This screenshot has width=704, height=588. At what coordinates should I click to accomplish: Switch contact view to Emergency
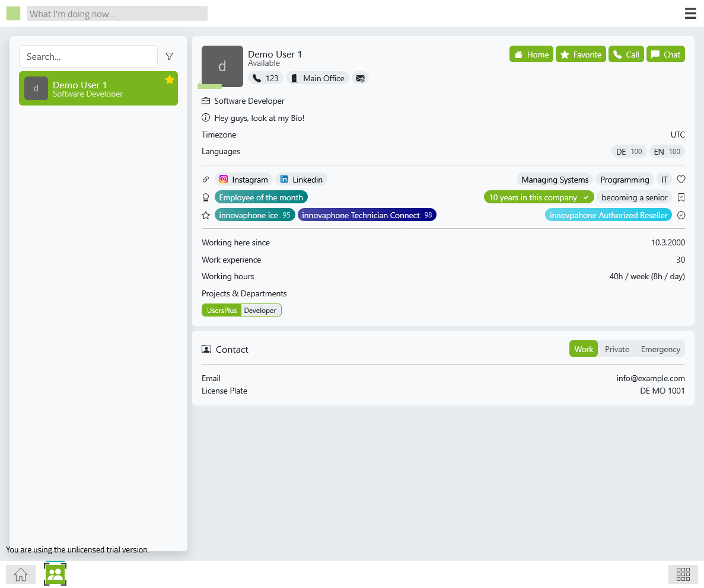coord(660,349)
